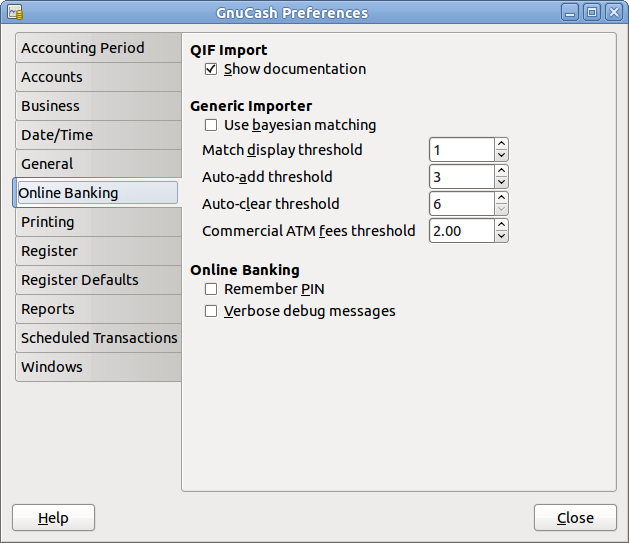Click Commercial ATM fees threshold label

[308, 231]
